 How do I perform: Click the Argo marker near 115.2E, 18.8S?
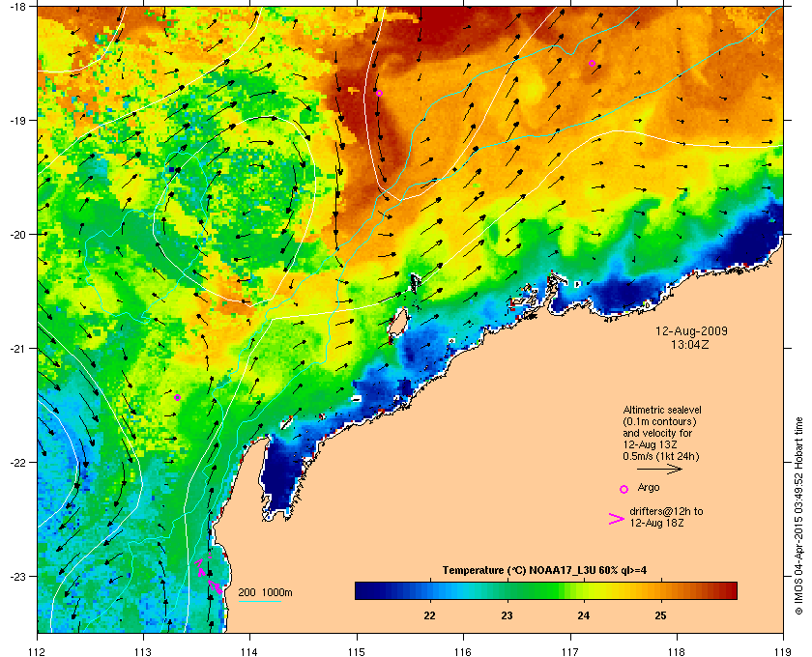[379, 93]
